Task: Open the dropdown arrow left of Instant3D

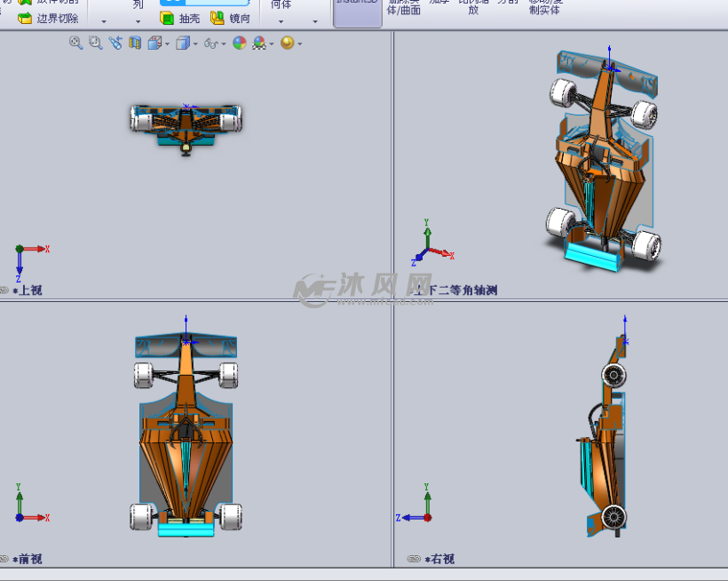Action: point(315,21)
